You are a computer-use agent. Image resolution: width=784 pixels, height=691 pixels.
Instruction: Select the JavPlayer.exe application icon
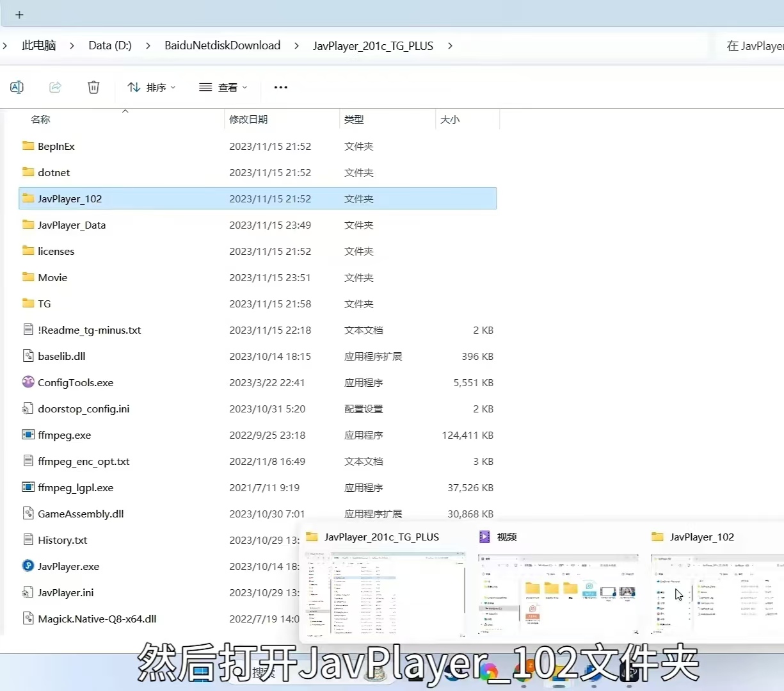pyautogui.click(x=28, y=566)
